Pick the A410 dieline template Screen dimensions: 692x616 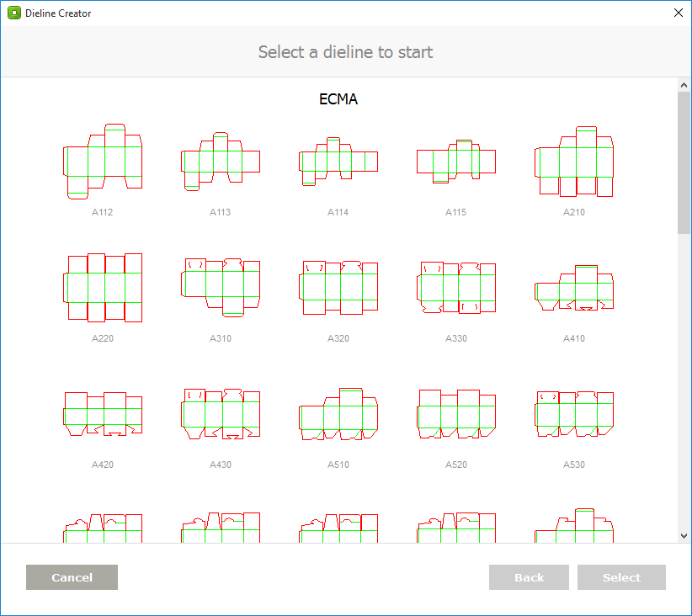point(574,288)
